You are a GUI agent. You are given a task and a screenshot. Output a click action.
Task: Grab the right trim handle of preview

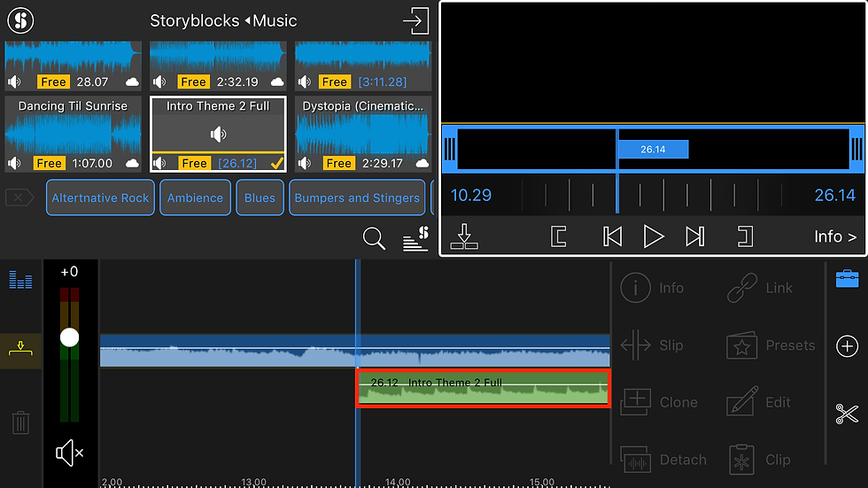(856, 149)
